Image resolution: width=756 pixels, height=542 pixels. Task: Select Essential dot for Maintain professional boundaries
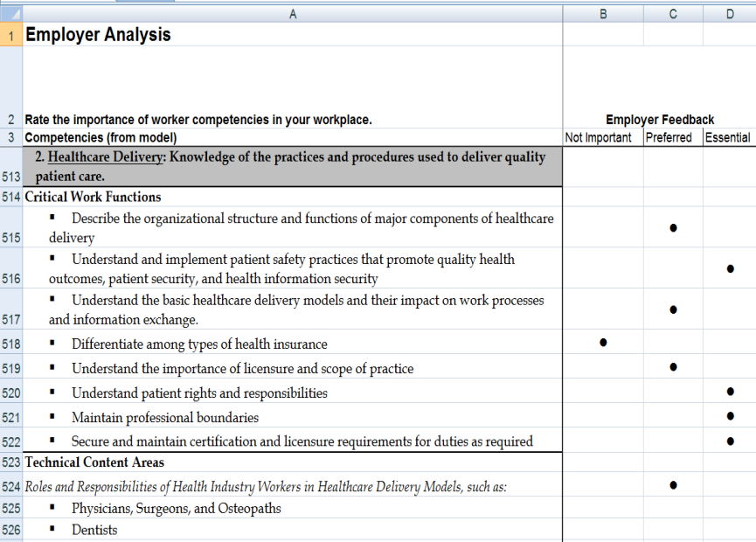point(730,416)
